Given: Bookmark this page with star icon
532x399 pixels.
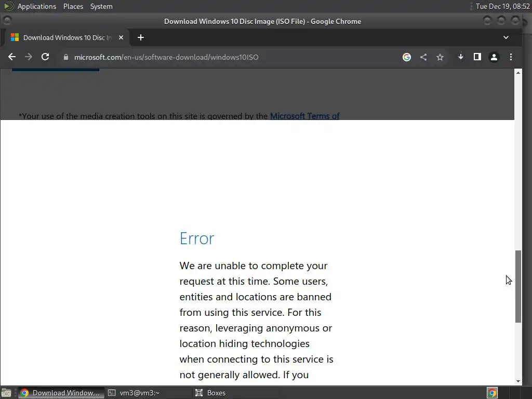Looking at the screenshot, I should tap(440, 57).
